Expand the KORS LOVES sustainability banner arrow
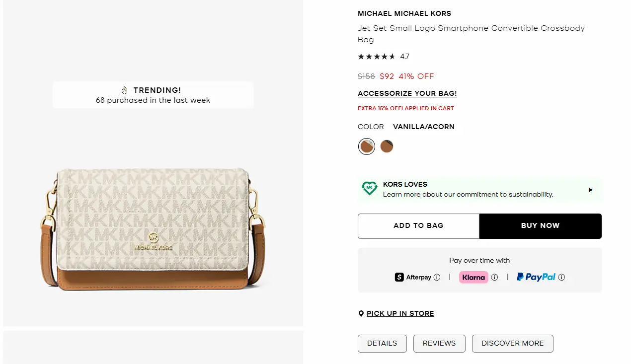This screenshot has width=631, height=364. 590,190
